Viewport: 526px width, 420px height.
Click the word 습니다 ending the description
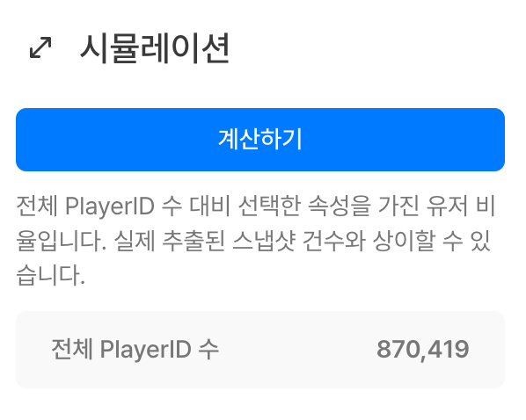tap(50, 276)
